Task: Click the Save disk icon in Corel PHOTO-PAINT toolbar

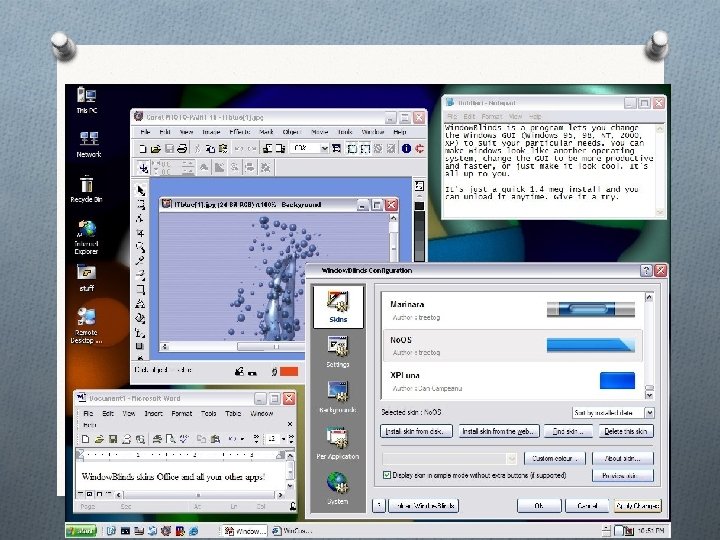Action: tap(169, 149)
